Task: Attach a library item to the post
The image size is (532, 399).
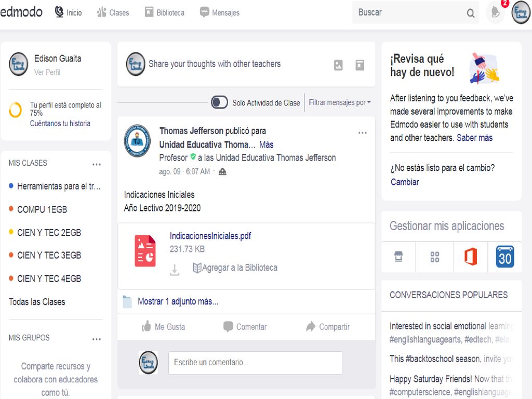Action: point(360,65)
